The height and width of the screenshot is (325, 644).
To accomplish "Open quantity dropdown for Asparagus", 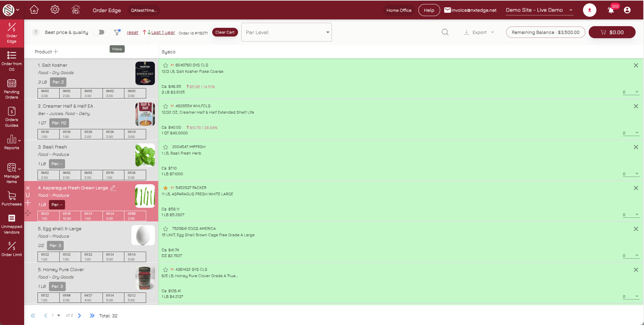I will click(x=631, y=215).
